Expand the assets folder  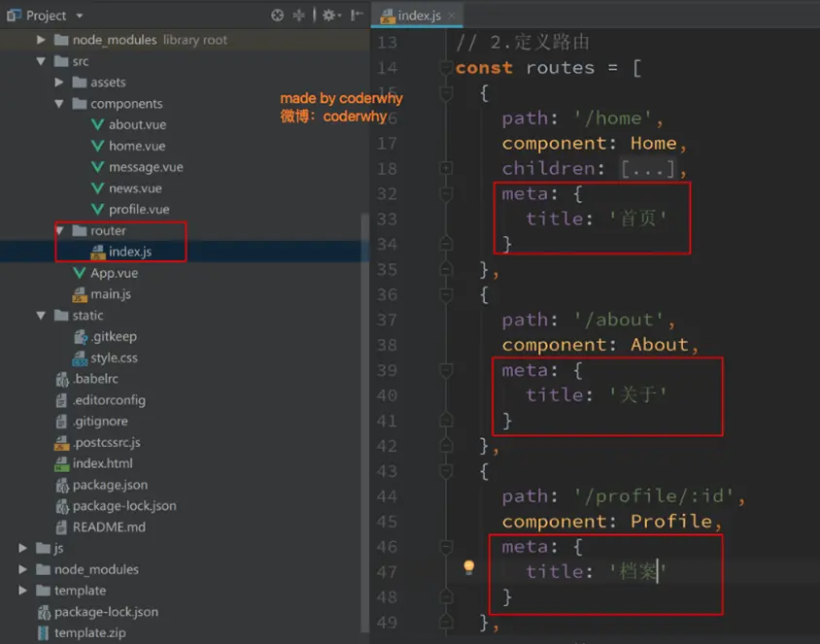point(59,82)
